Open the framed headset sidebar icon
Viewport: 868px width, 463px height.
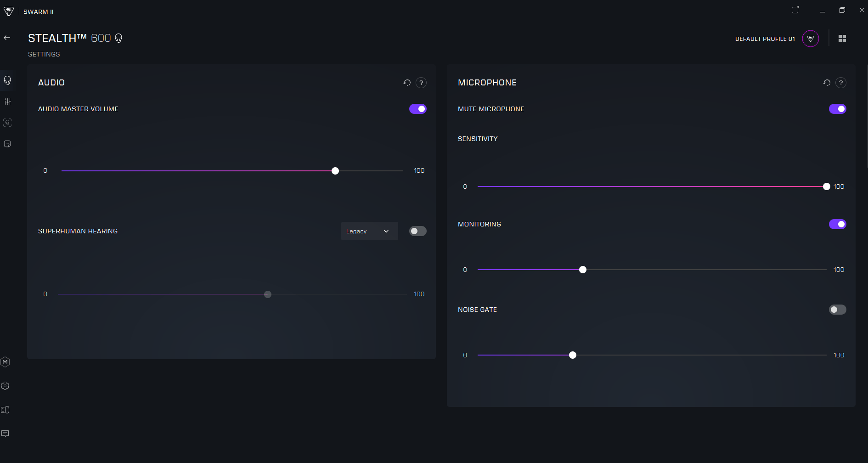tap(7, 123)
